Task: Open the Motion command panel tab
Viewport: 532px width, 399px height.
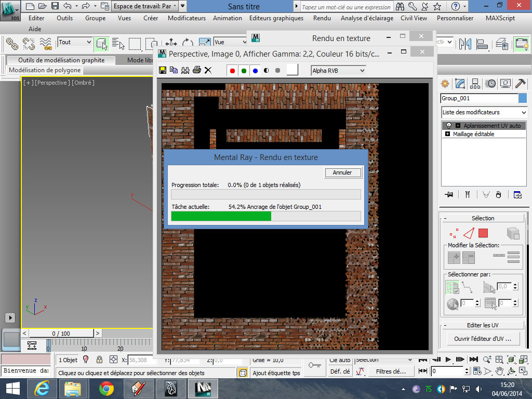Action: (x=490, y=84)
